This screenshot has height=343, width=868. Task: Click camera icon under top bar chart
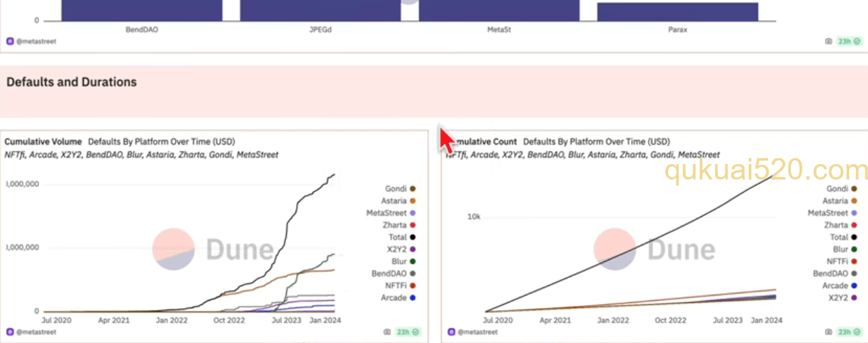pyautogui.click(x=828, y=41)
